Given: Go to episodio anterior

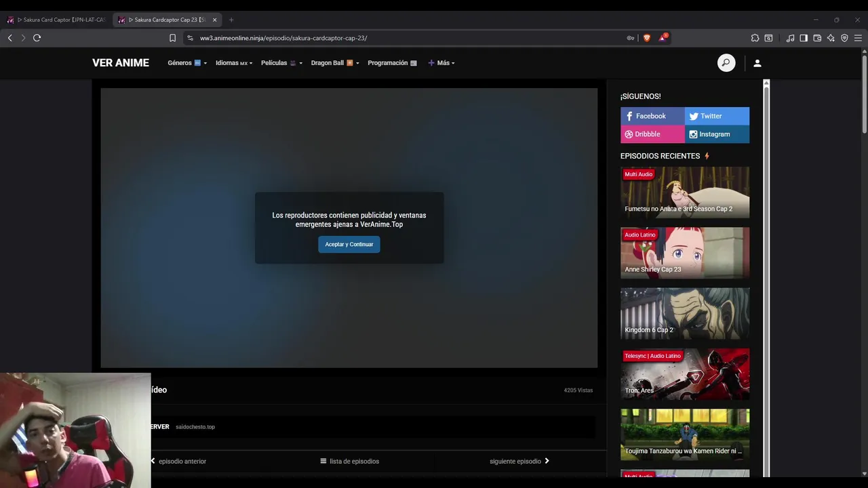Looking at the screenshot, I should click(x=178, y=461).
